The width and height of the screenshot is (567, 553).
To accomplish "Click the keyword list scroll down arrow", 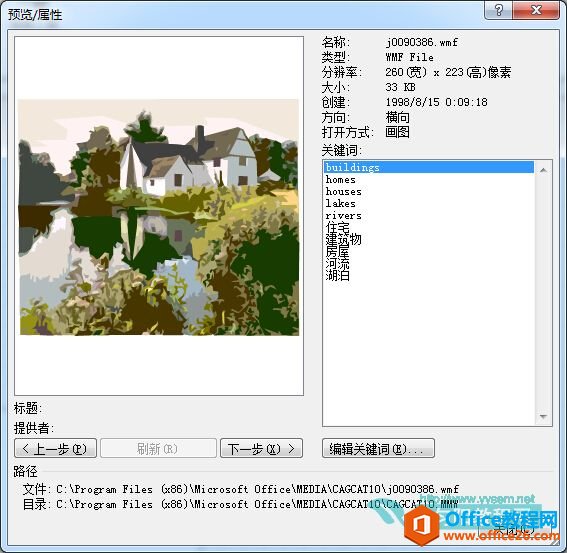I will point(543,417).
